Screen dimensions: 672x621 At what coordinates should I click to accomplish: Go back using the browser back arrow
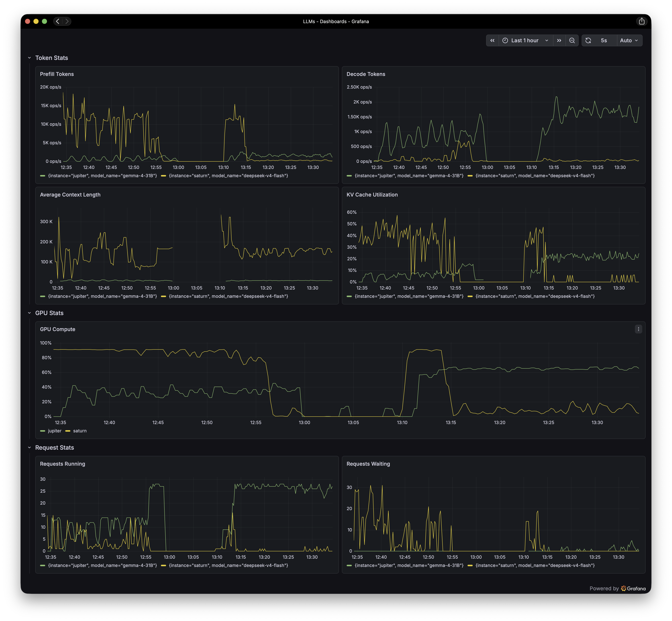(58, 21)
